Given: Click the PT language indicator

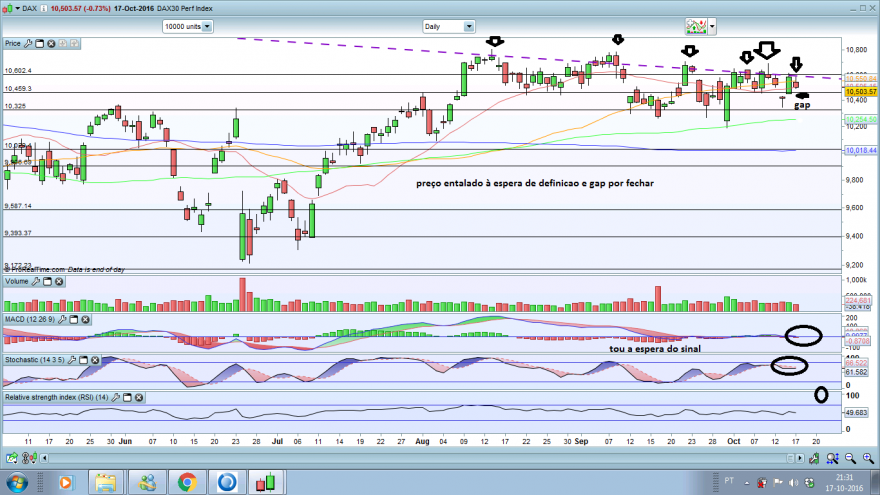Looking at the screenshot, I should [728, 480].
